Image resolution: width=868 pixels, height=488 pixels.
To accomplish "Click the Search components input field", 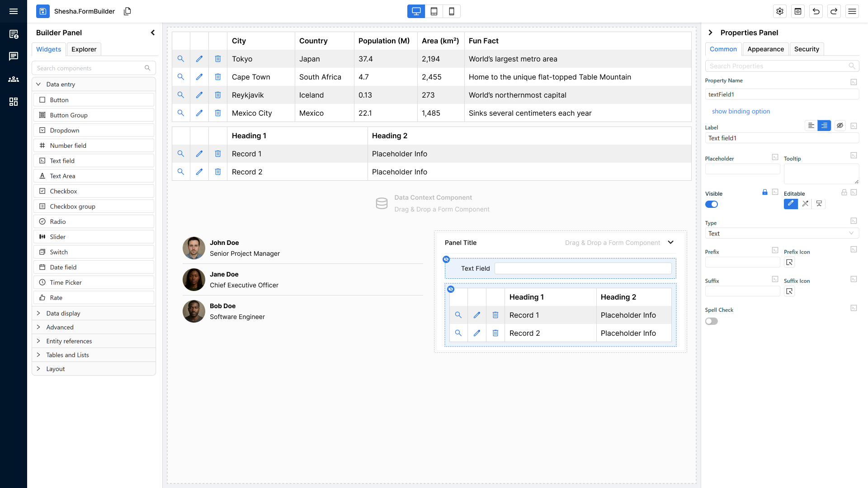I will click(x=89, y=68).
